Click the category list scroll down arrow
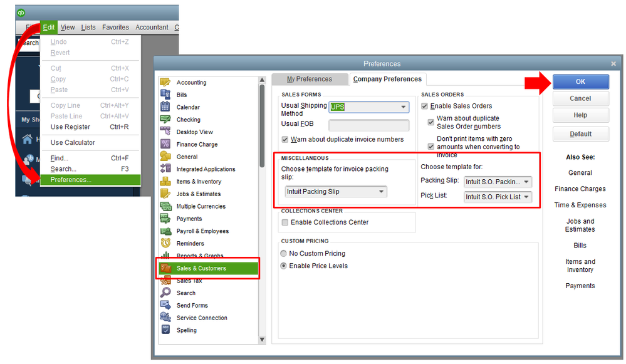The width and height of the screenshot is (626, 364). [262, 340]
